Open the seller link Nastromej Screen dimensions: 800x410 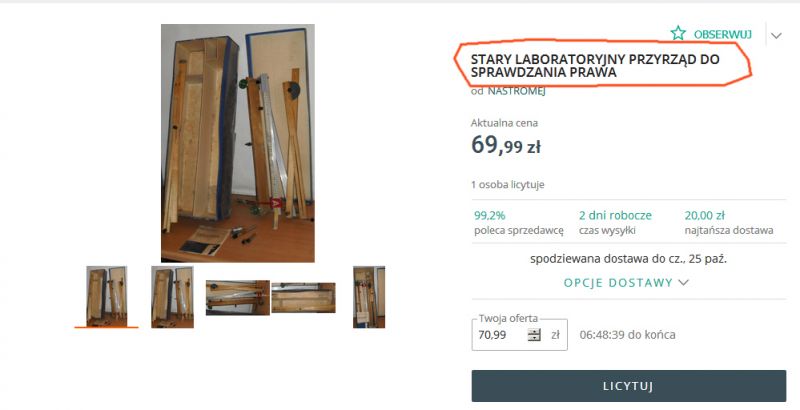pyautogui.click(x=516, y=91)
